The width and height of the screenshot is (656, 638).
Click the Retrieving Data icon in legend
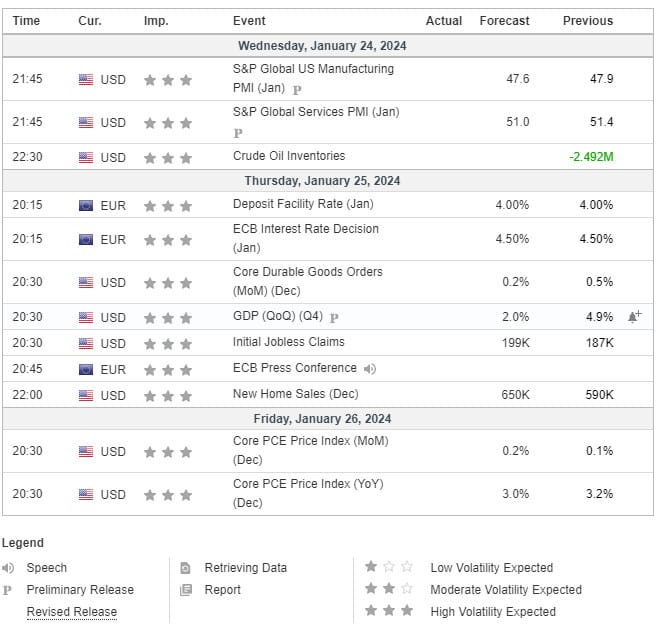(185, 568)
